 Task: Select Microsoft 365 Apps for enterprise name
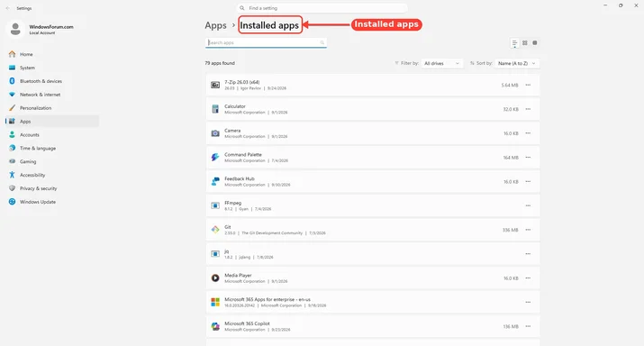click(x=268, y=299)
